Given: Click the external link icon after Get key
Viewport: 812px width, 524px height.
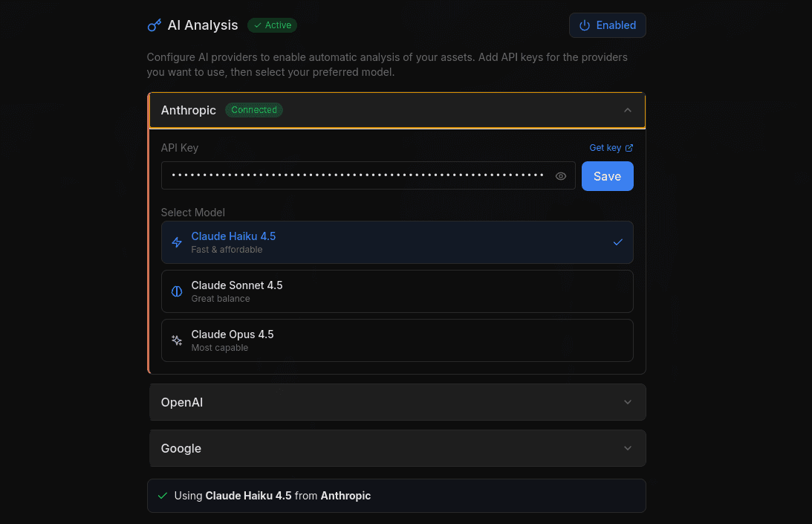Looking at the screenshot, I should [x=630, y=147].
